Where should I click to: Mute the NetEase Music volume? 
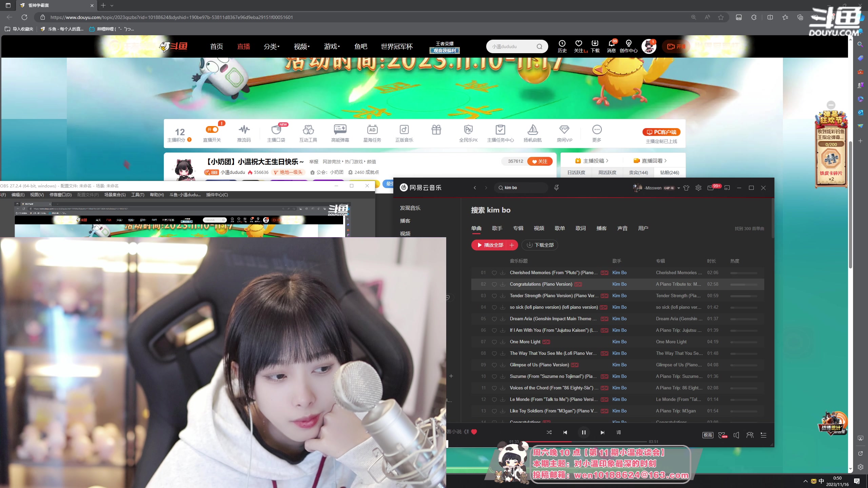coord(736,435)
